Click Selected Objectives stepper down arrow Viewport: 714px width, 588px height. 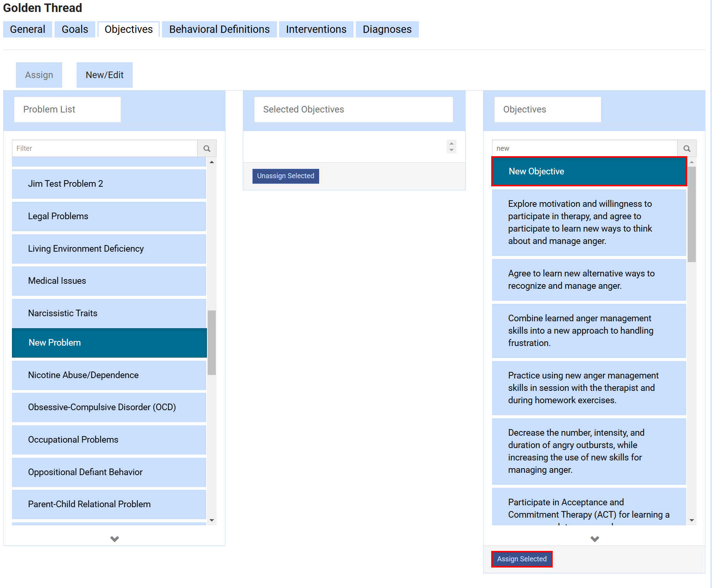point(451,150)
